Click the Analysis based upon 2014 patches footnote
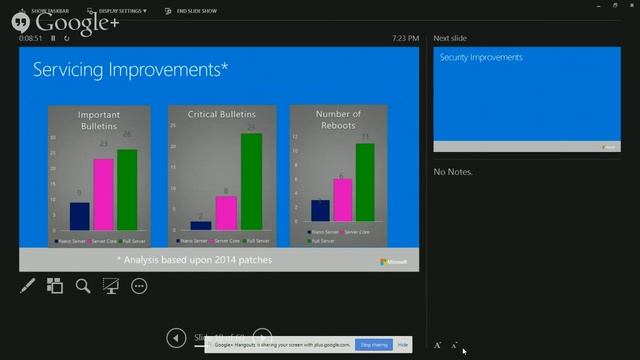 point(194,260)
